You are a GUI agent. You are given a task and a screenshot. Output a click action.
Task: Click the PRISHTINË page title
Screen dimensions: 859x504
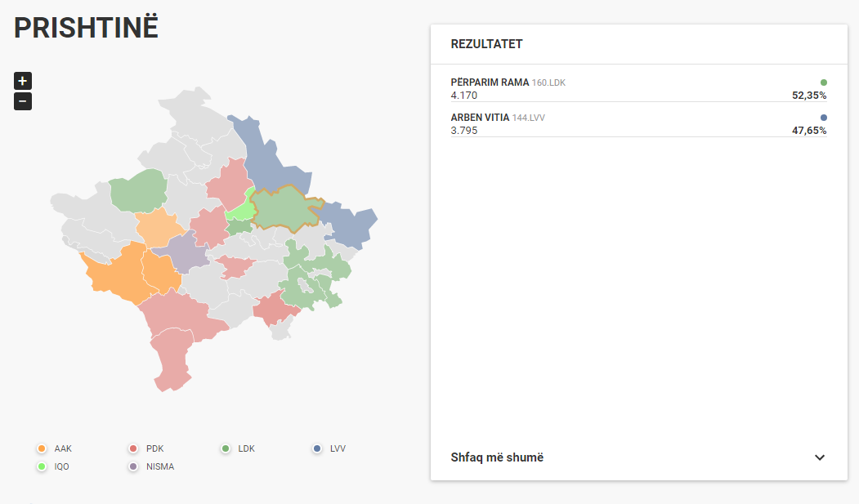point(86,27)
